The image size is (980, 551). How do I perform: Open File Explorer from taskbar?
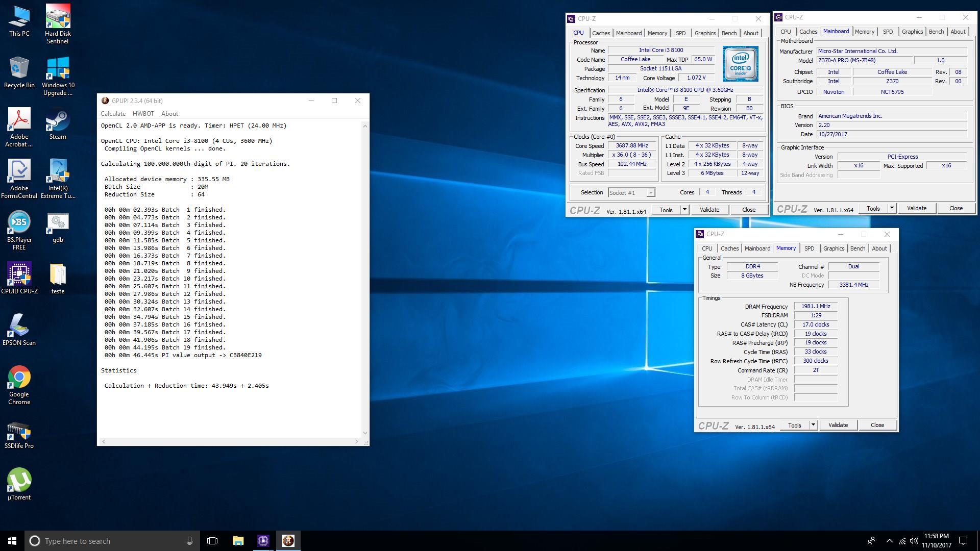pos(238,541)
